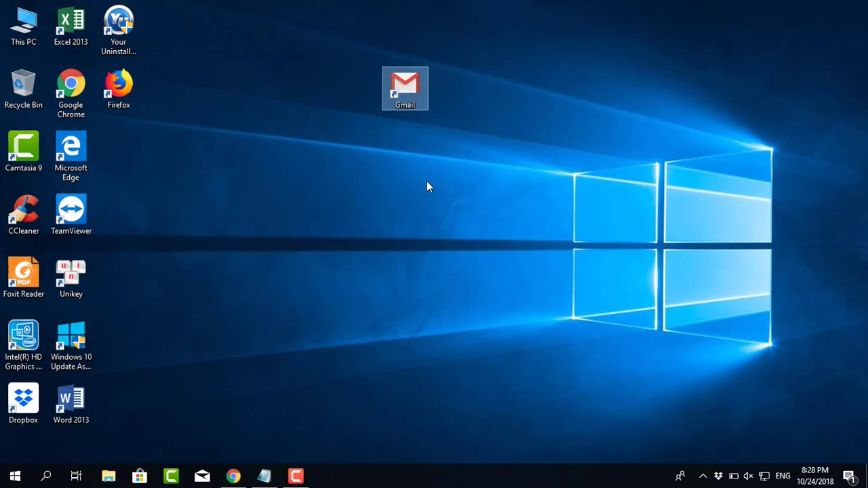Open the light blue notepad-like taskbar icon
This screenshot has width=868, height=488.
264,476
